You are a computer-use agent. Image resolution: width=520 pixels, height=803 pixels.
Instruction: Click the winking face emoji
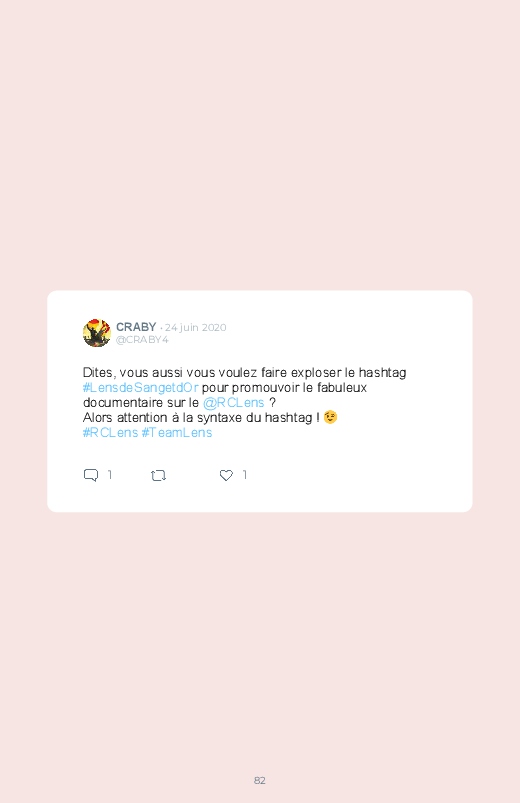point(330,417)
